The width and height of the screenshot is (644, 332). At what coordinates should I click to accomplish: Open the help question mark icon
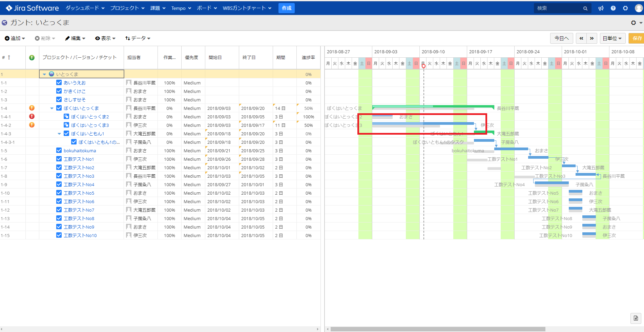613,8
